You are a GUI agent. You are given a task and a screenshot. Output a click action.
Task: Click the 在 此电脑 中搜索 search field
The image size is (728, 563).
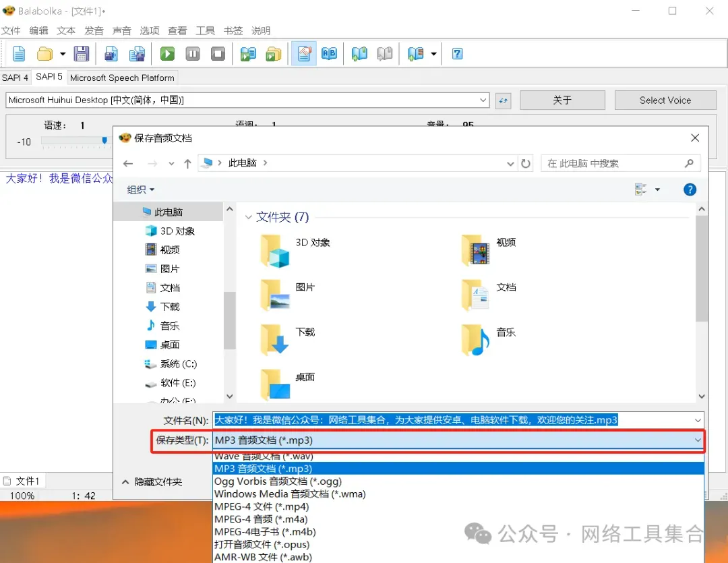[620, 164]
